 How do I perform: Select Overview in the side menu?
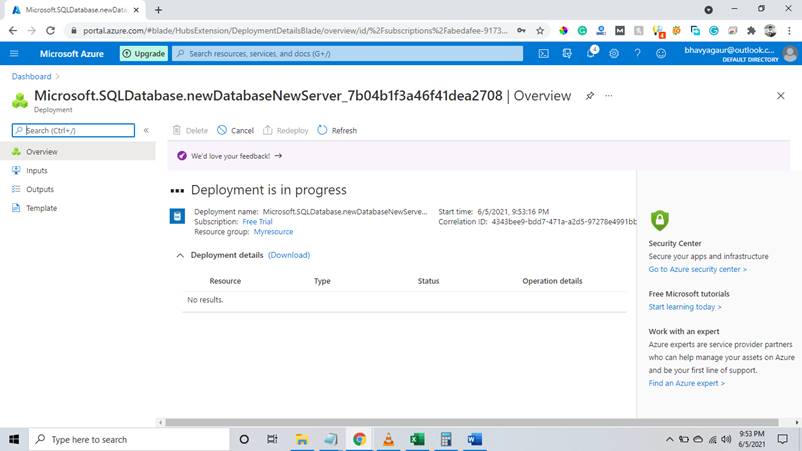(78, 152)
